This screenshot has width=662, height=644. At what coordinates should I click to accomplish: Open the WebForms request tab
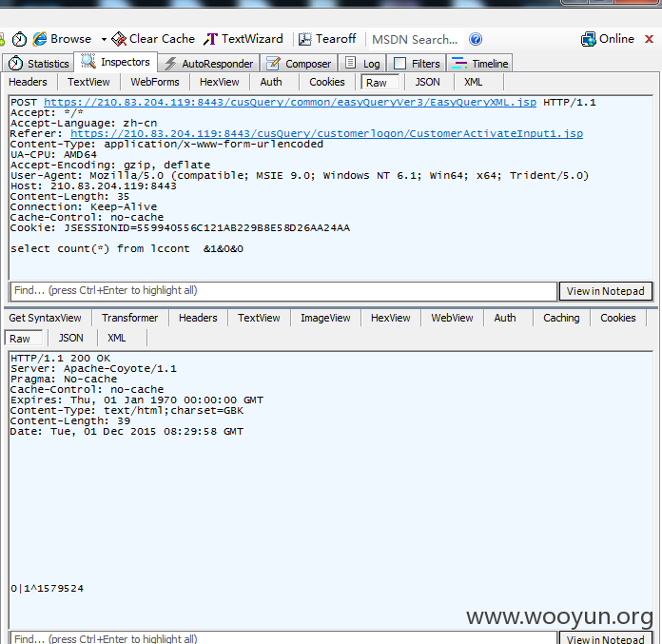pos(155,82)
